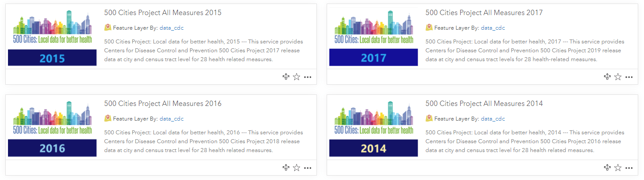
Task: Click the data_cdc owner link on the 2016 card
Action: (171, 119)
